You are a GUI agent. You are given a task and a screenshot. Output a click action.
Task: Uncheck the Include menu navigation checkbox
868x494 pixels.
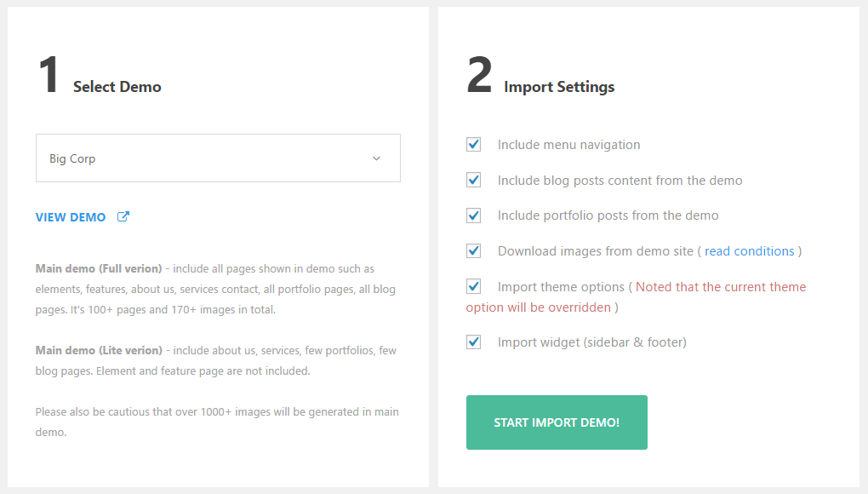(x=474, y=145)
